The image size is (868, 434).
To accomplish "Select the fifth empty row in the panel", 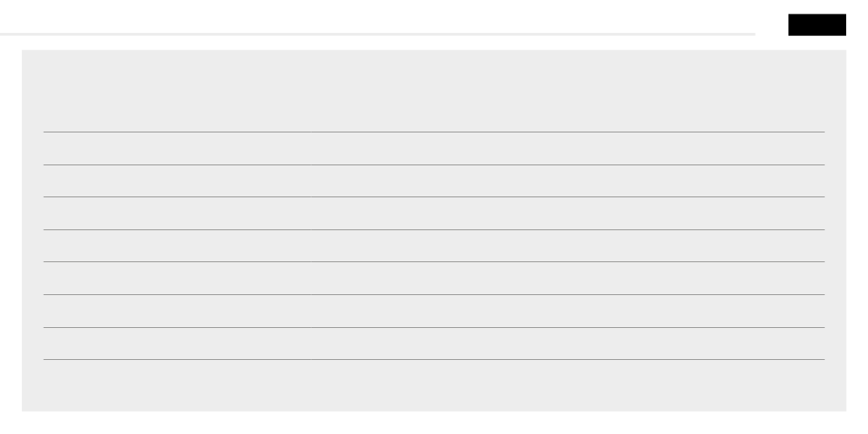I will pos(433,278).
